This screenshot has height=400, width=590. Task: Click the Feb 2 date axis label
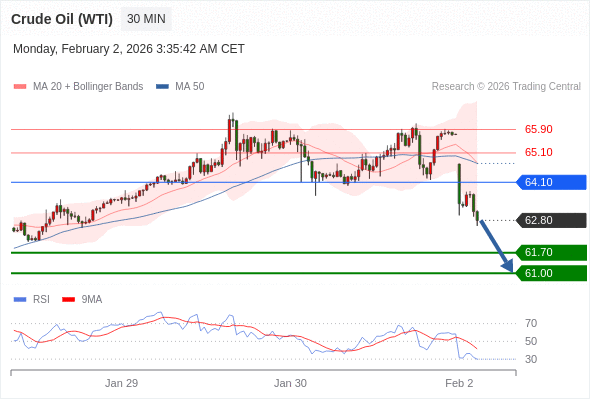[x=459, y=383]
